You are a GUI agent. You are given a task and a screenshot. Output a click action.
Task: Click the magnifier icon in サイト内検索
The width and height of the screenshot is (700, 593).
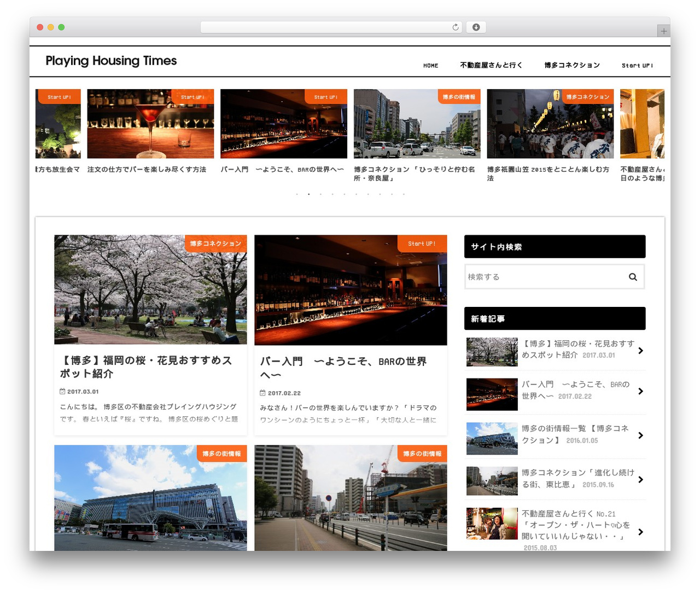[633, 277]
